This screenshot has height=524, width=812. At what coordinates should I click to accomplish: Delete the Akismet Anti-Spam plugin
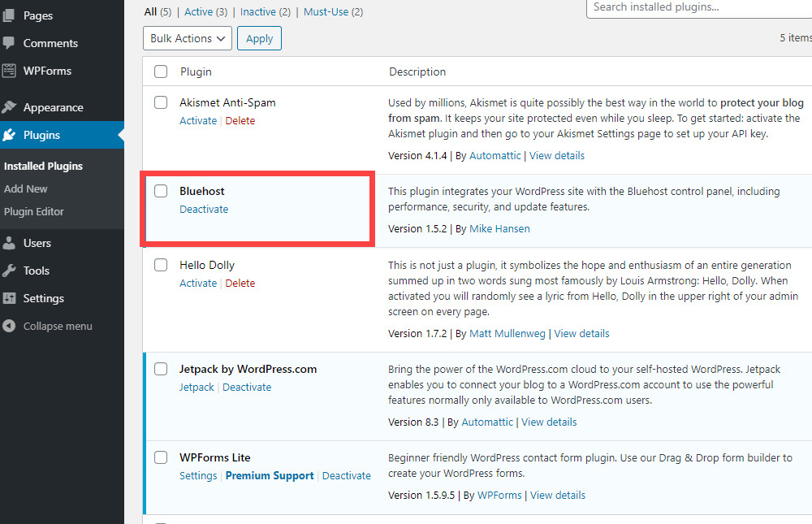[240, 120]
